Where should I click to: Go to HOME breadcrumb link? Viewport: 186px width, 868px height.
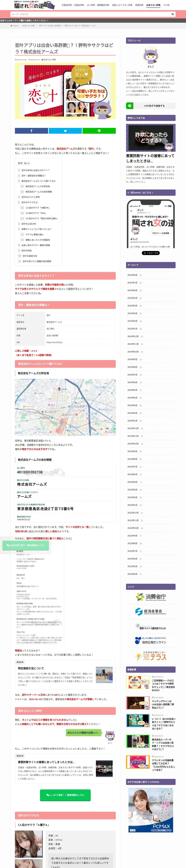pyautogui.click(x=14, y=26)
